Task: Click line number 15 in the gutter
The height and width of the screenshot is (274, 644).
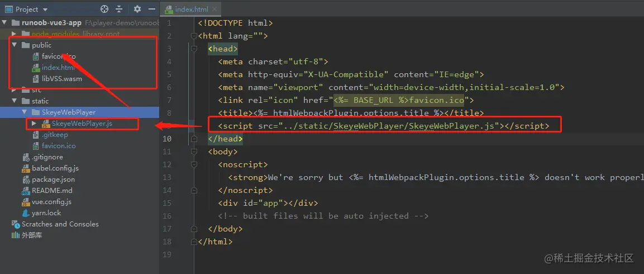Action: [167, 203]
